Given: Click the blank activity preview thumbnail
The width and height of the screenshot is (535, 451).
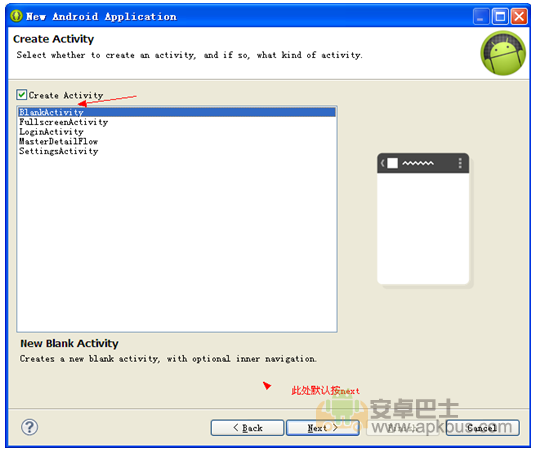Looking at the screenshot, I should tap(423, 219).
